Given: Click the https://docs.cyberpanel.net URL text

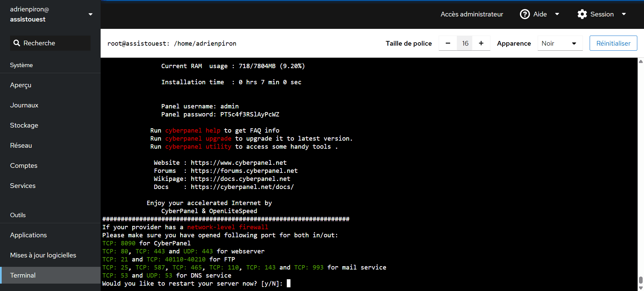Looking at the screenshot, I should (240, 179).
